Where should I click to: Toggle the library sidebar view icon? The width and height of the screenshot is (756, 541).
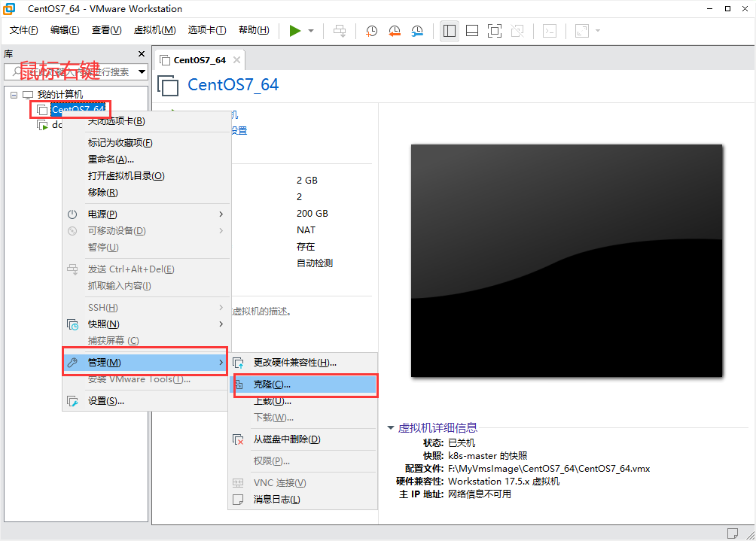(450, 31)
